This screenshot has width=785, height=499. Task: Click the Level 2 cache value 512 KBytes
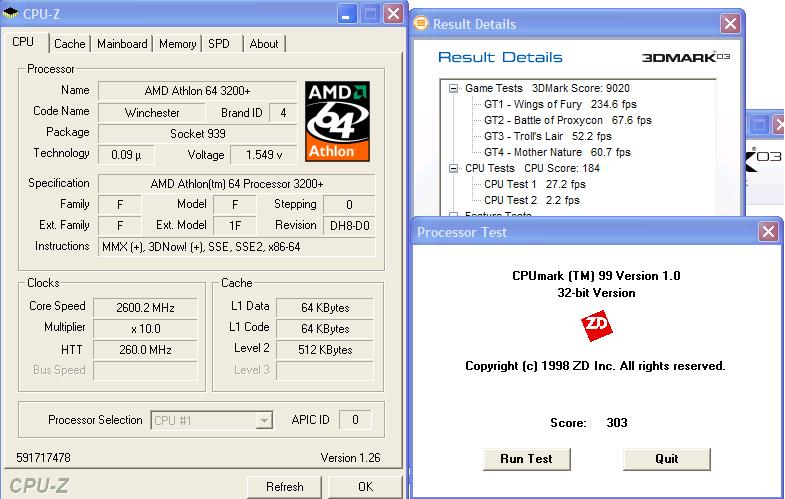(x=325, y=350)
